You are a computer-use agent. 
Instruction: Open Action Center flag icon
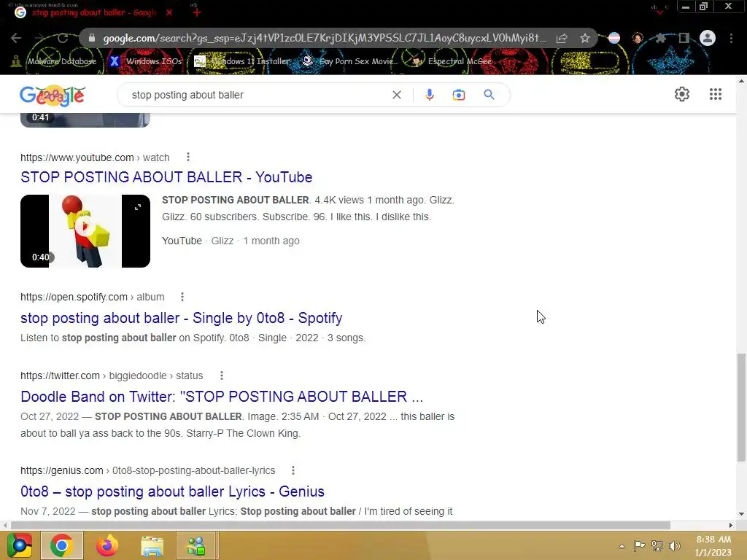coord(639,545)
